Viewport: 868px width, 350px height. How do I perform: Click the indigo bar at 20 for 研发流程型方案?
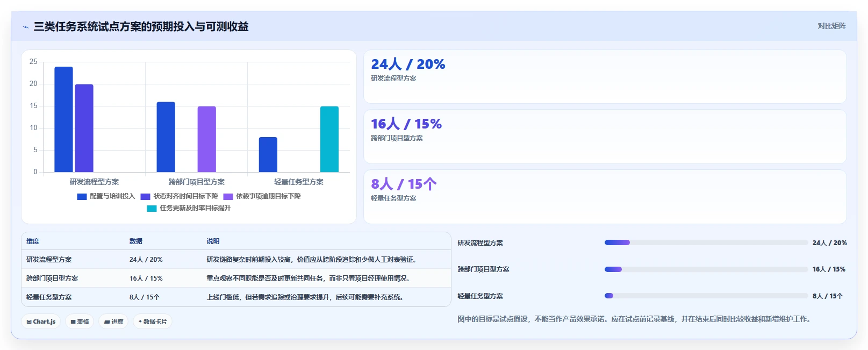84,128
